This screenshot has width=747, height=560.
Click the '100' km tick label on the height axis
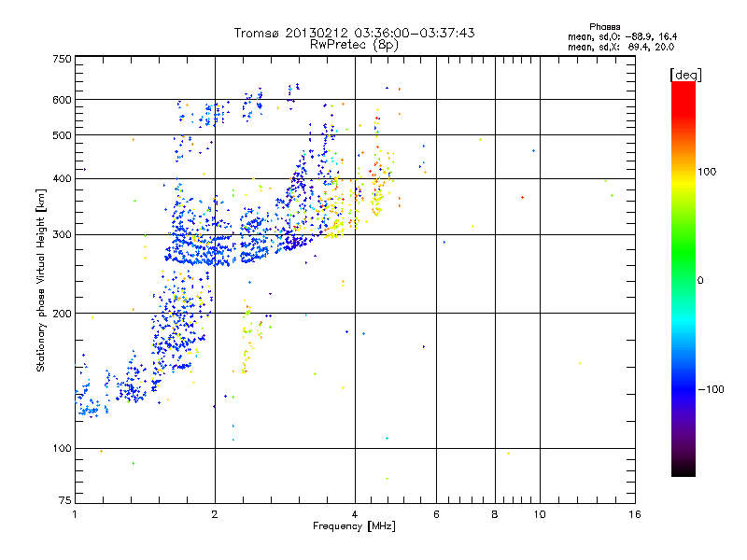tap(62, 449)
